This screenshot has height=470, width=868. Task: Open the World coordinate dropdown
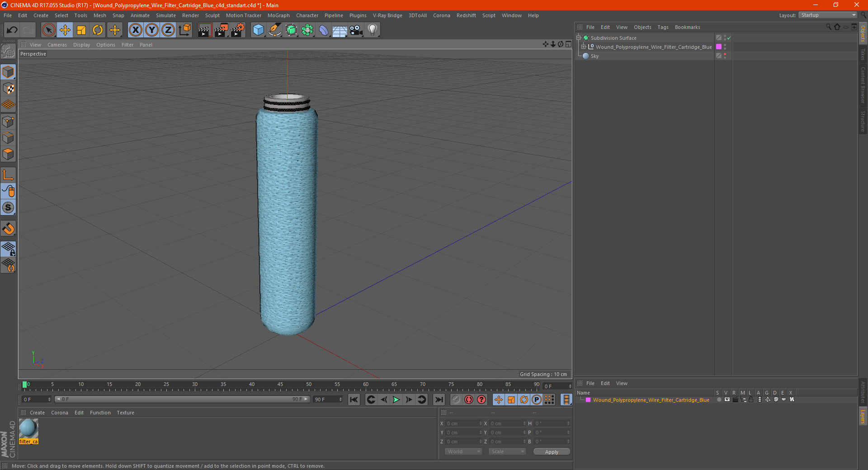click(463, 451)
